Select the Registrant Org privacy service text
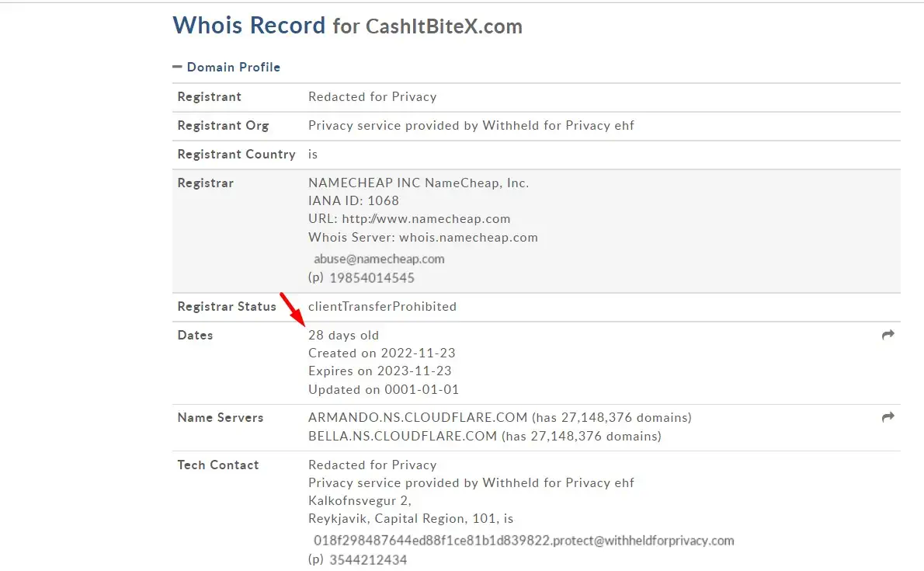Image resolution: width=924 pixels, height=571 pixels. tap(471, 126)
